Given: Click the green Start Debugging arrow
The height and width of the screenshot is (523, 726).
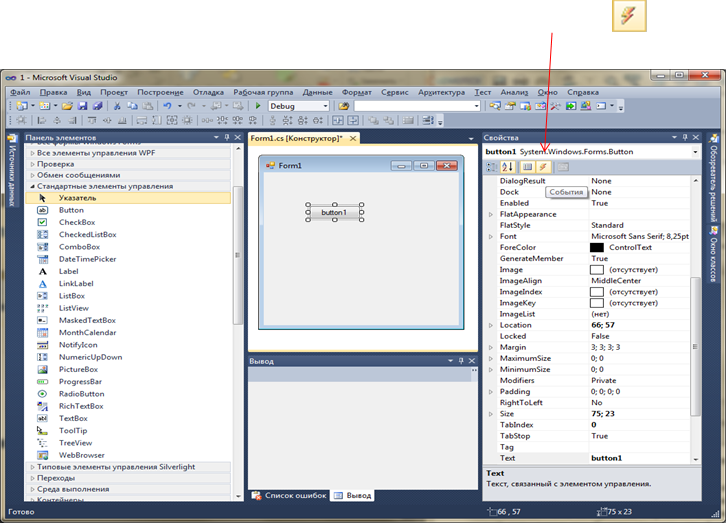Looking at the screenshot, I should (258, 105).
